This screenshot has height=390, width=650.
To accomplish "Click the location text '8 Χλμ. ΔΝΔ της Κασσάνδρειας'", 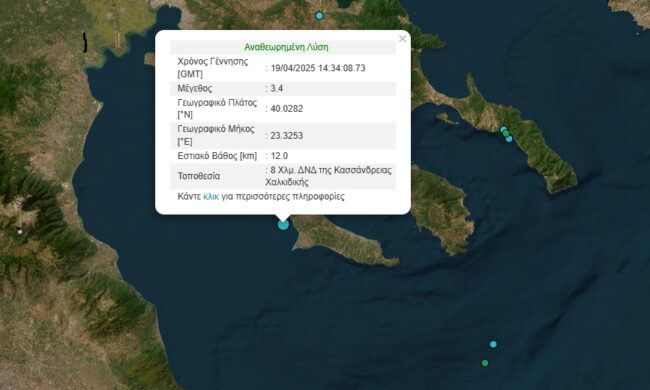I will [x=331, y=170].
